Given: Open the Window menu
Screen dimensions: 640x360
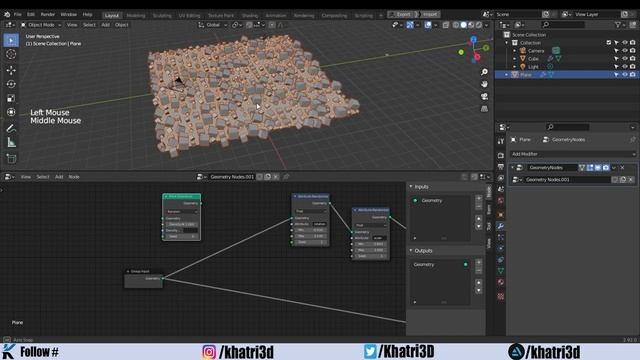Looking at the screenshot, I should [69, 14].
